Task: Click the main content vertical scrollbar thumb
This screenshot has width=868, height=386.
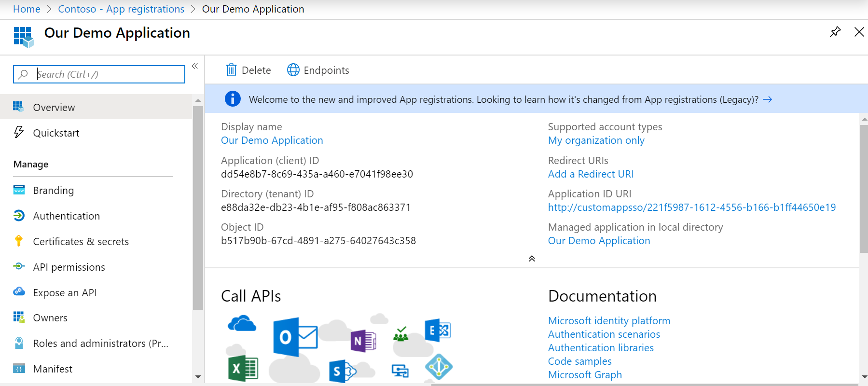Action: point(864,189)
